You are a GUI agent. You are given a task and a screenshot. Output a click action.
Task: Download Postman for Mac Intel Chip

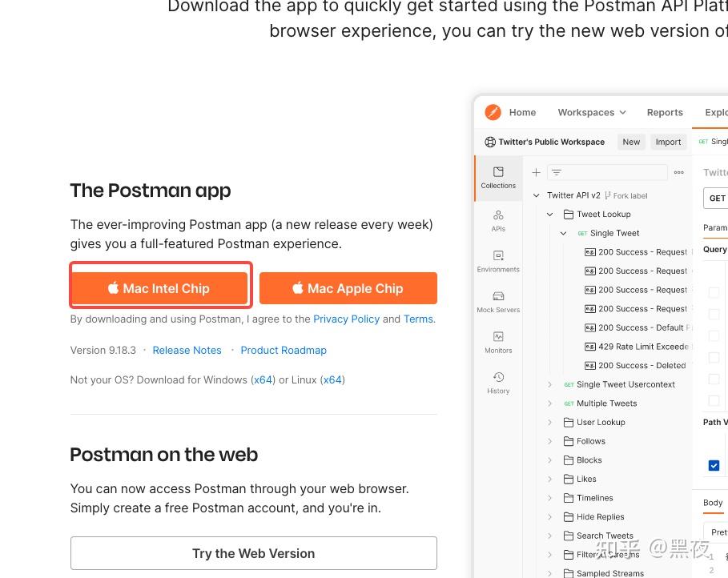pos(159,288)
